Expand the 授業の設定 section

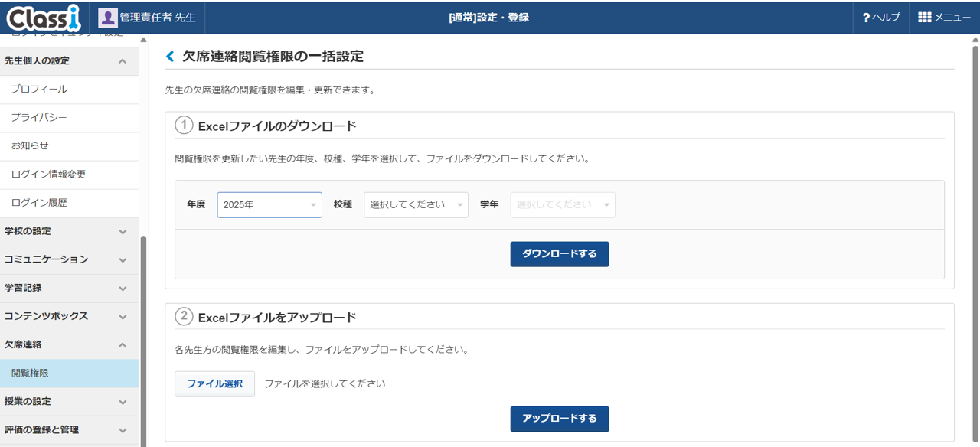pos(69,401)
